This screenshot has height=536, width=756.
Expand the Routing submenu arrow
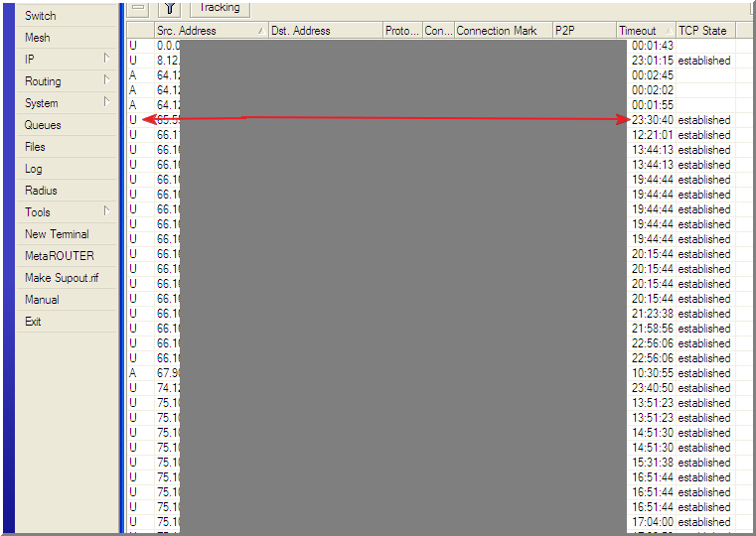click(x=107, y=80)
